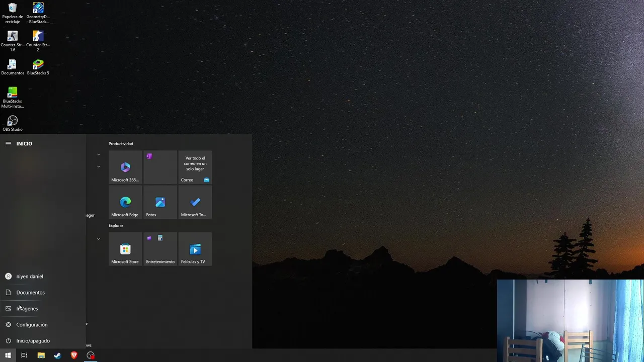Viewport: 644px width, 362px height.
Task: Select the BlueStacks 5 desktop icon
Action: pyautogui.click(x=38, y=67)
